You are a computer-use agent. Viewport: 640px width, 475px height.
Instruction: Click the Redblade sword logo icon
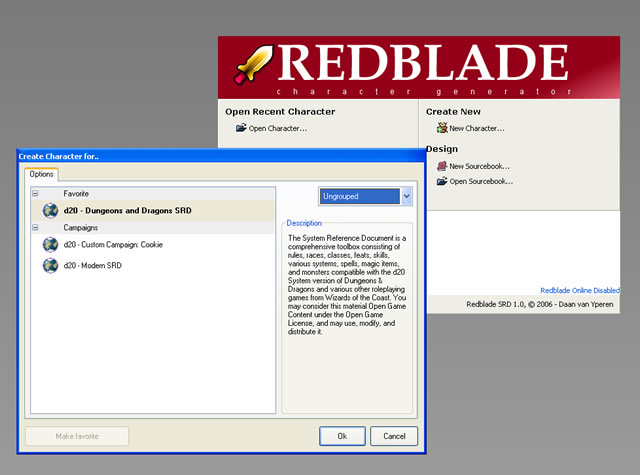253,64
